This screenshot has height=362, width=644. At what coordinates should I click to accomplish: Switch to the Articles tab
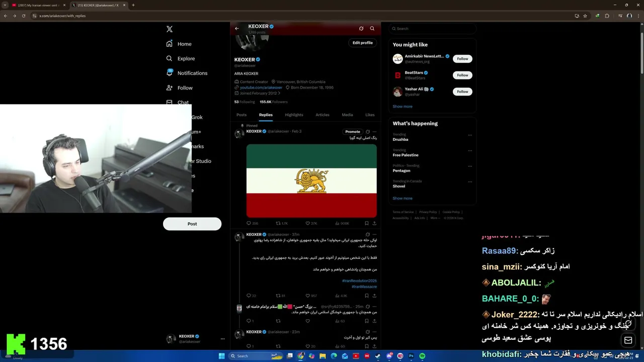pos(323,115)
